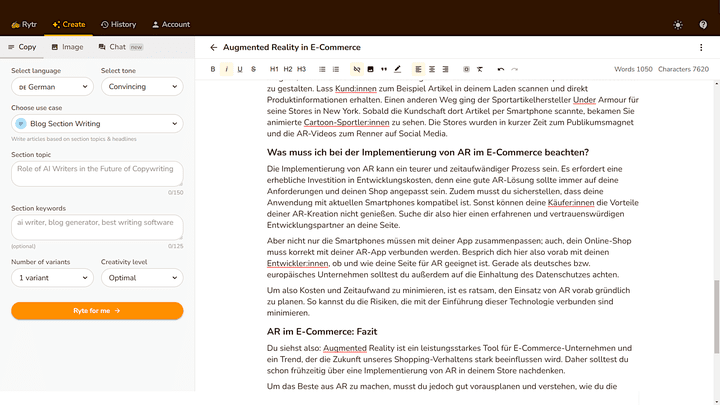Apply H2 heading style

pyautogui.click(x=288, y=69)
